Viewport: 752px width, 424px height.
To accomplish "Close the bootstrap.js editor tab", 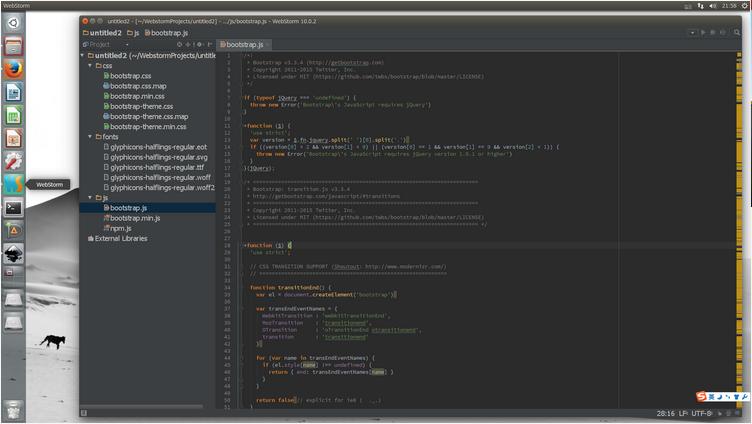I will [x=268, y=45].
